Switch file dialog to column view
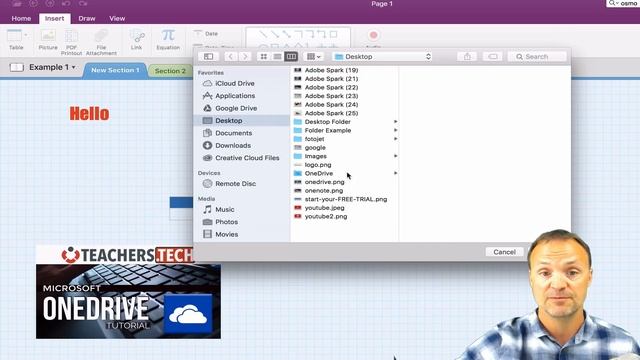Screen dimensions: 640x360 click(291, 56)
